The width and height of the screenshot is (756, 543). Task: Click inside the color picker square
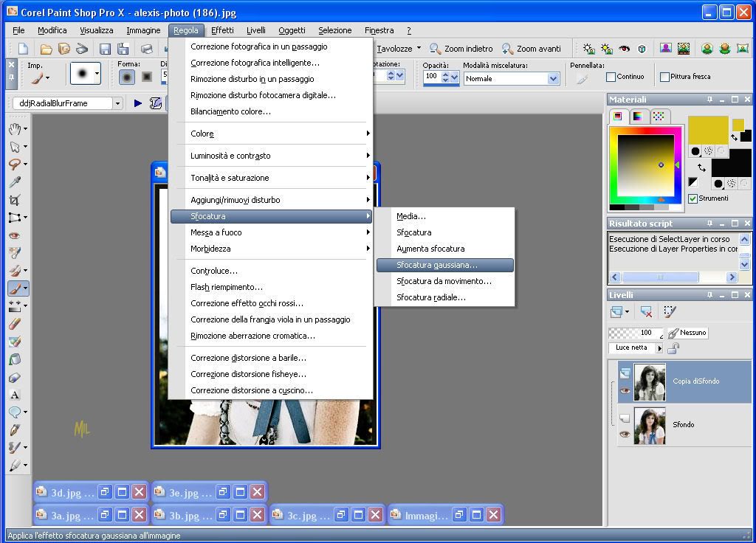pos(645,165)
